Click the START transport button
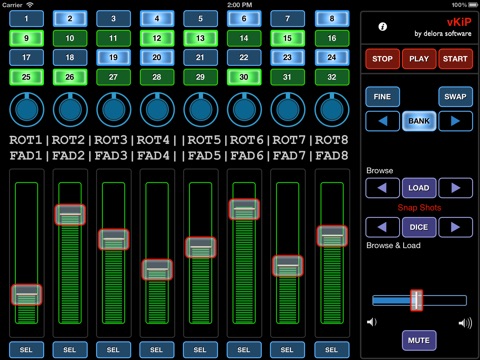The height and width of the screenshot is (360, 480). [x=455, y=59]
